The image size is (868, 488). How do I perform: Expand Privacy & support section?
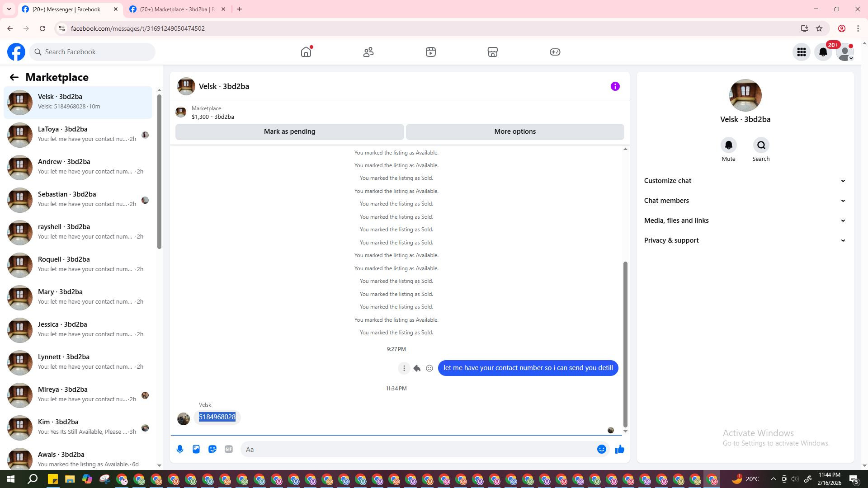[x=745, y=240]
